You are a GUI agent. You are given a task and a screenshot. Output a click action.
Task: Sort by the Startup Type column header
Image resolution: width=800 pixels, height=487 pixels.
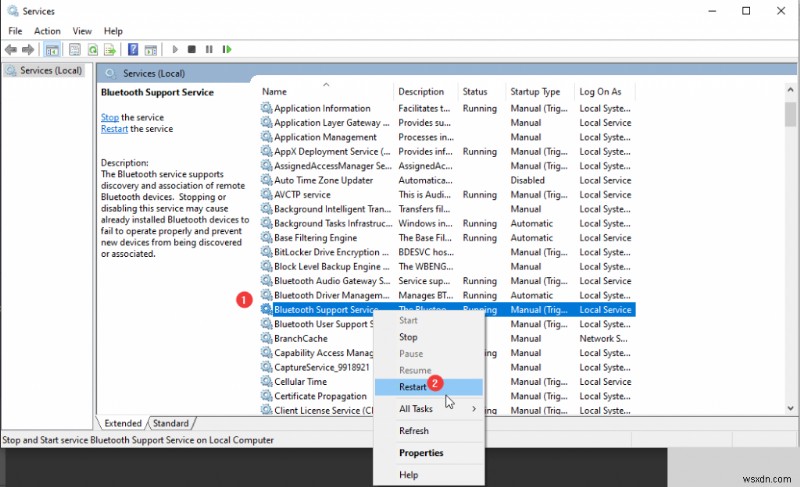click(x=540, y=91)
